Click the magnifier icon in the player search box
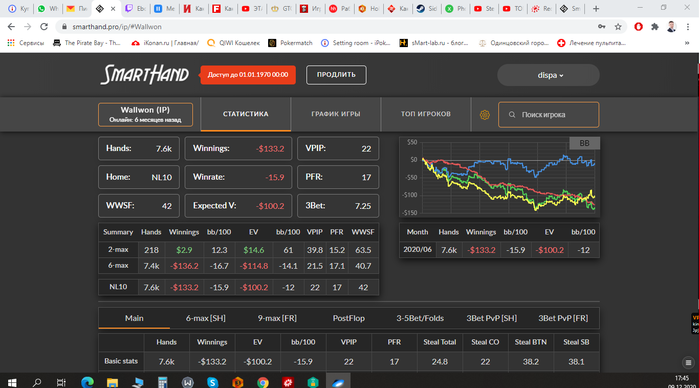 tap(512, 115)
